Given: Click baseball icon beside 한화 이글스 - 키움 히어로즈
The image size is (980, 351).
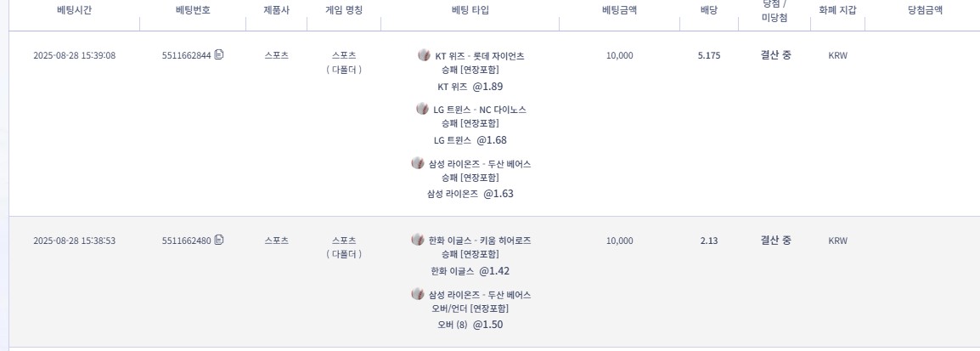Looking at the screenshot, I should (417, 240).
